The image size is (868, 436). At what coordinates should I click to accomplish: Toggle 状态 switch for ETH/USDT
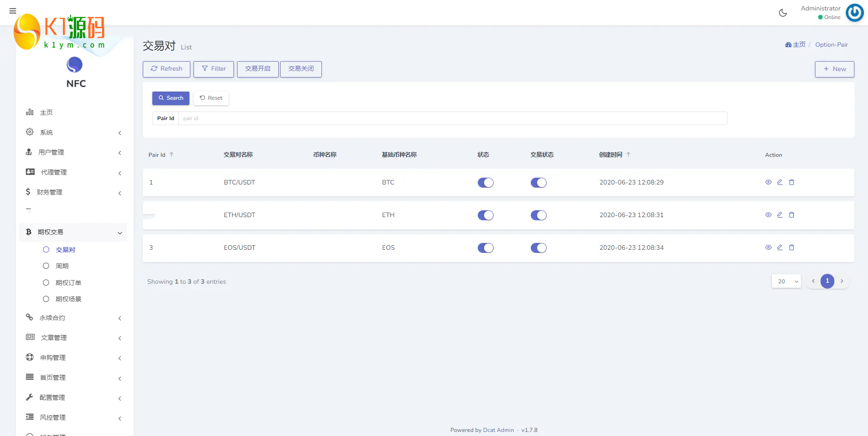485,215
